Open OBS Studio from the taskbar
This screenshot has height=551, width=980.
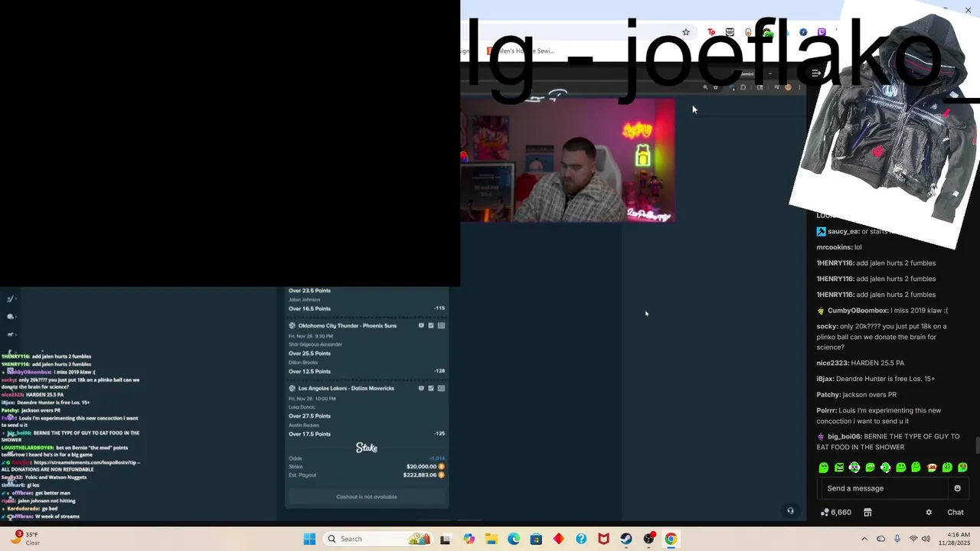648,539
